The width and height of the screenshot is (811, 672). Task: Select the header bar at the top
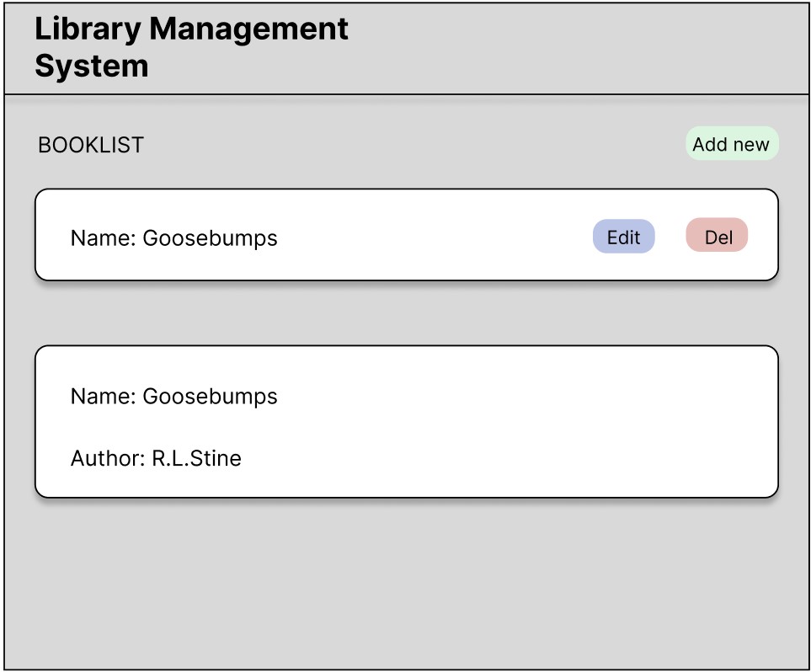[405, 48]
